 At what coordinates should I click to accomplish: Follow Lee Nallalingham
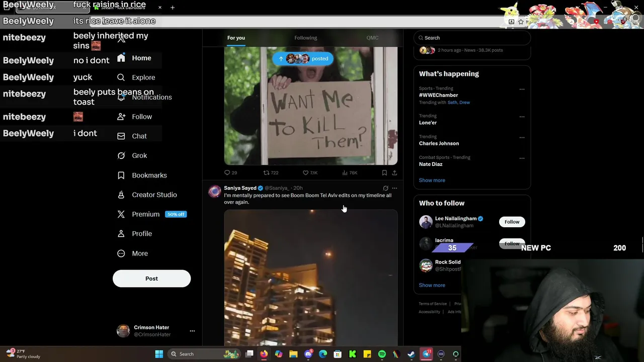512,222
